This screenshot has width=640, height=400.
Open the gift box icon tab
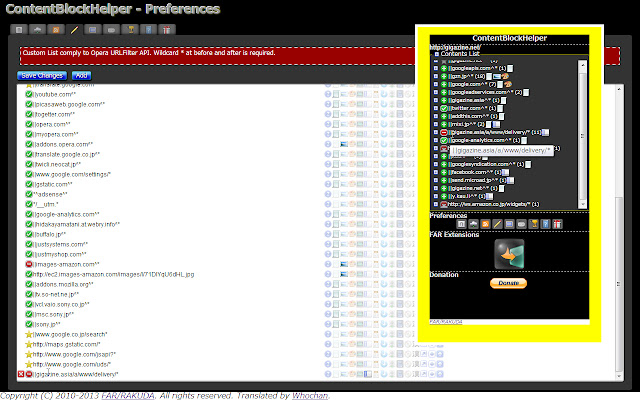tap(167, 30)
